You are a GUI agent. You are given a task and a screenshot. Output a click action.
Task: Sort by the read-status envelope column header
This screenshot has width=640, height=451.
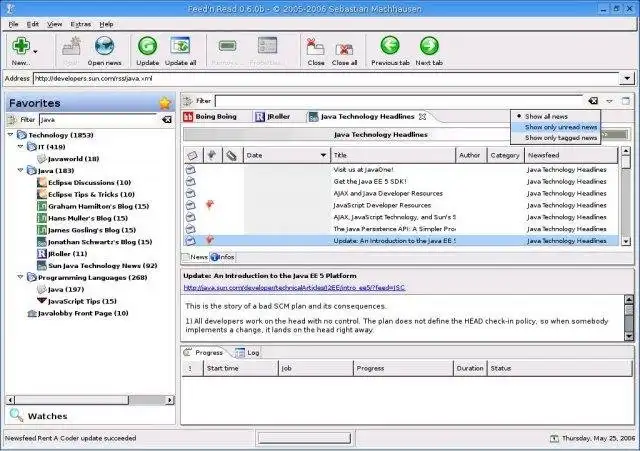pyautogui.click(x=192, y=155)
